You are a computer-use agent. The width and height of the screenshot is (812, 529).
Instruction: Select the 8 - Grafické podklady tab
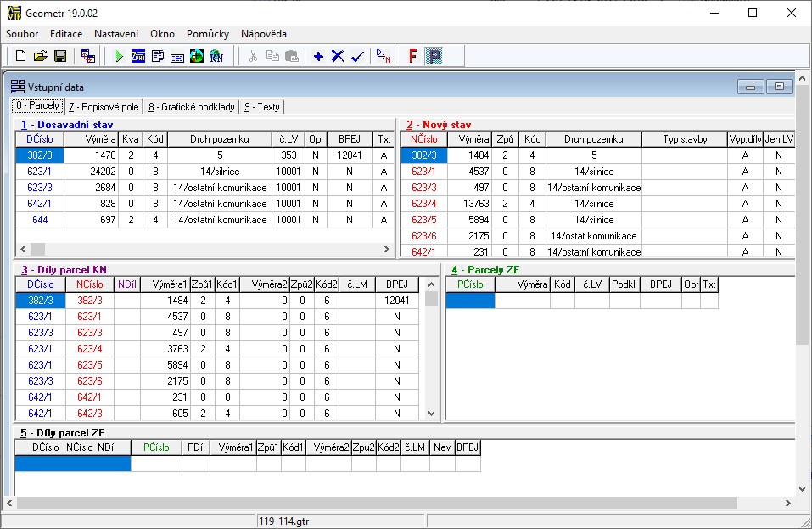191,107
